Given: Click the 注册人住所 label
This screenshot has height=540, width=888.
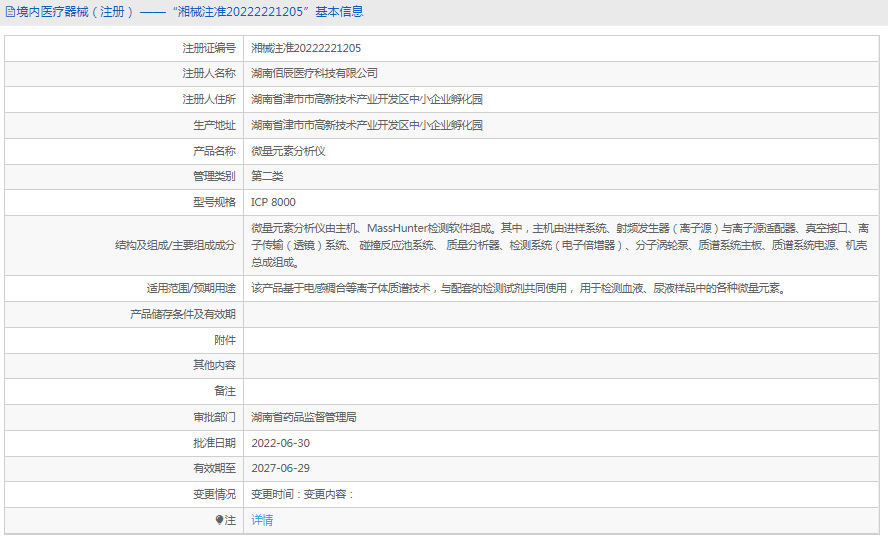Looking at the screenshot, I should [209, 99].
